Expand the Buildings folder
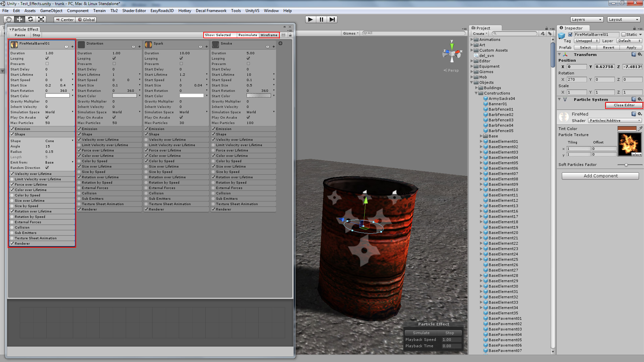The height and width of the screenshot is (362, 644). (x=476, y=88)
